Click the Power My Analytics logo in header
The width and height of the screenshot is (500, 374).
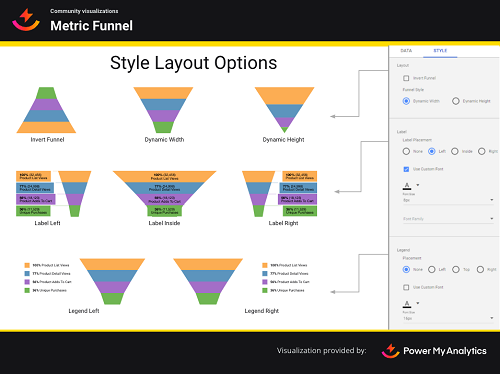click(26, 20)
